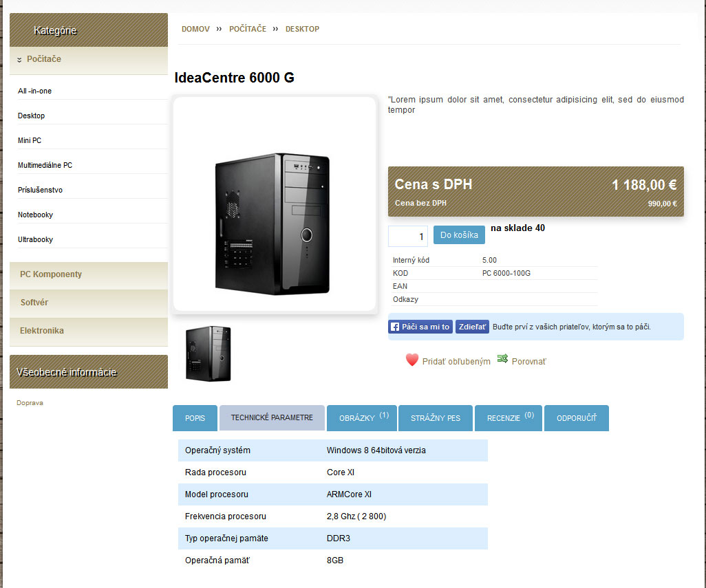The image size is (706, 588).
Task: Click the 2,8 Ghz ( 2 800) value
Action: coord(356,516)
